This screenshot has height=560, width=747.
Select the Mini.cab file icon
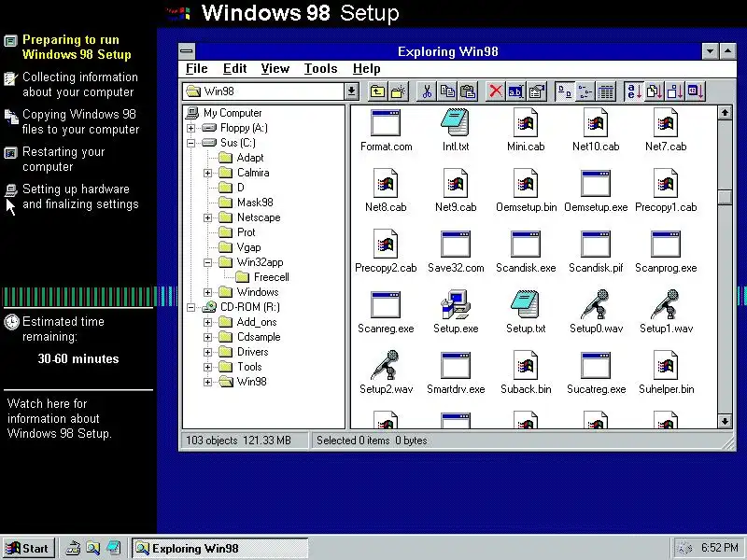[526, 123]
